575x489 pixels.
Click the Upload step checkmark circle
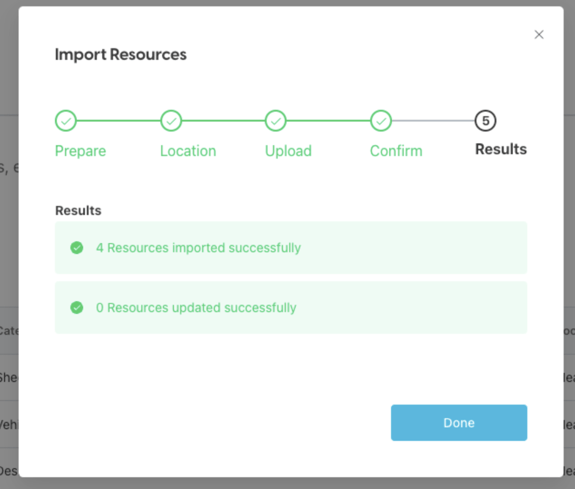(275, 121)
